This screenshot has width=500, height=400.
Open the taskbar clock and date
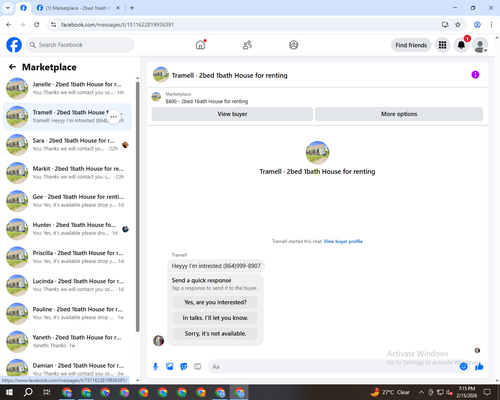[466, 392]
